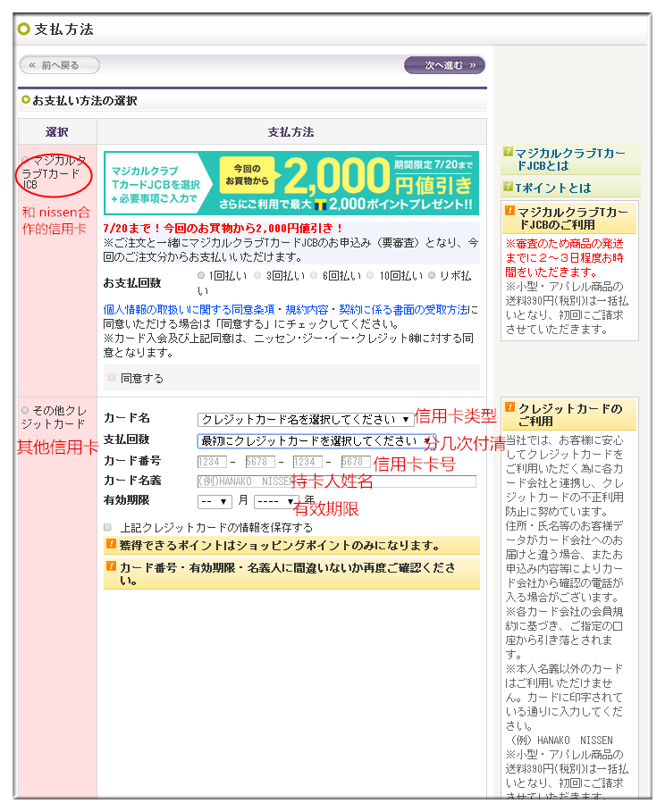The image size is (665, 812).
Task: Click 2,000円値引き promotional banner
Action: 291,183
